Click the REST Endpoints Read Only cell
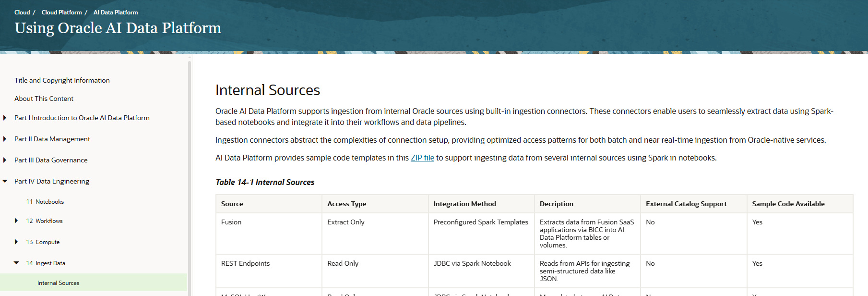 375,271
